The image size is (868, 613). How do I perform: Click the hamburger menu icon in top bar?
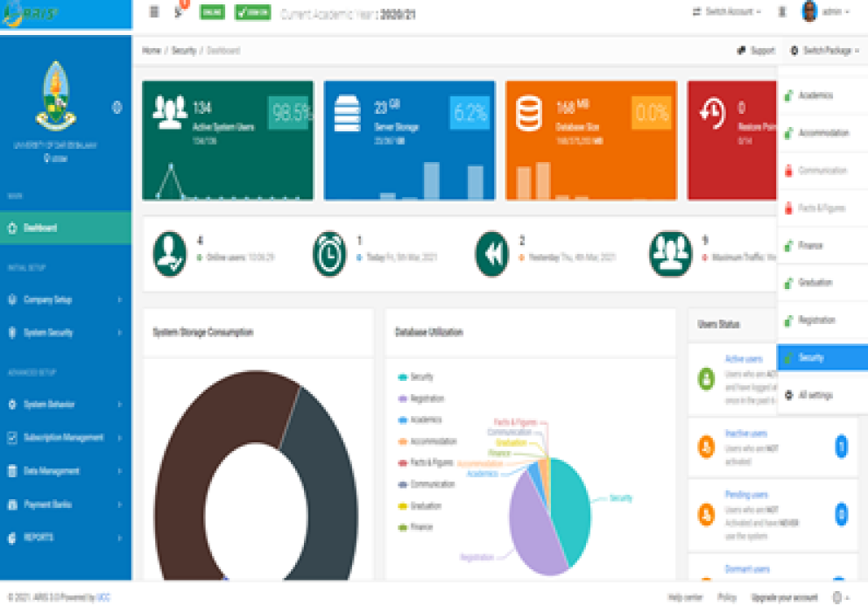point(154,12)
